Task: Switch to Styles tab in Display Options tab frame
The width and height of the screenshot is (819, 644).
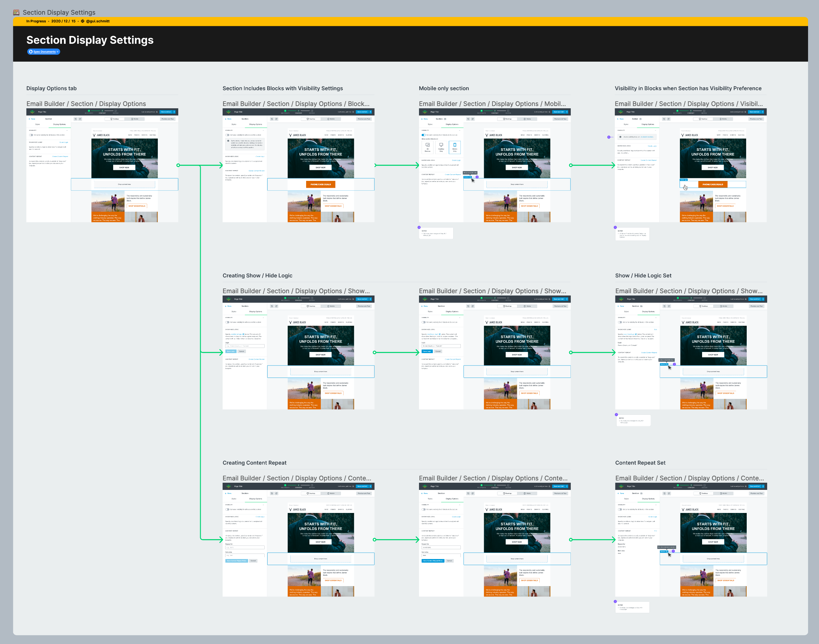Action: pos(38,124)
